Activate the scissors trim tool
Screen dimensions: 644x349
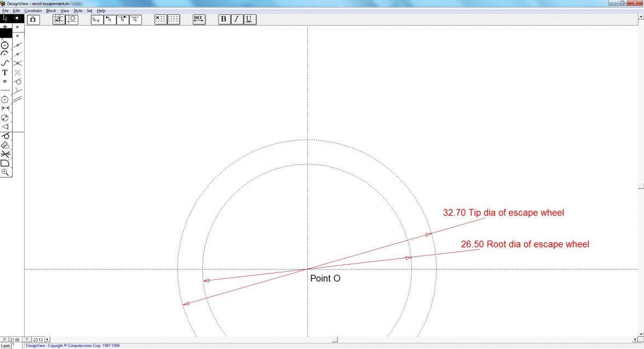coord(5,154)
